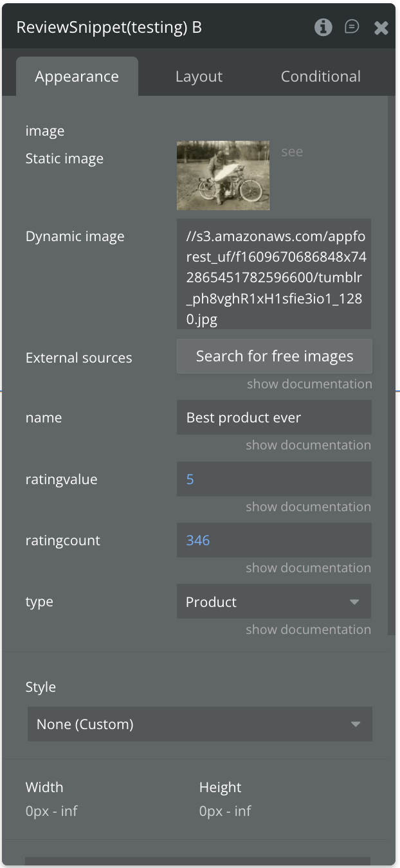Edit the name field 'Best product ever'
Screen dimensions: 400x868
(274, 418)
